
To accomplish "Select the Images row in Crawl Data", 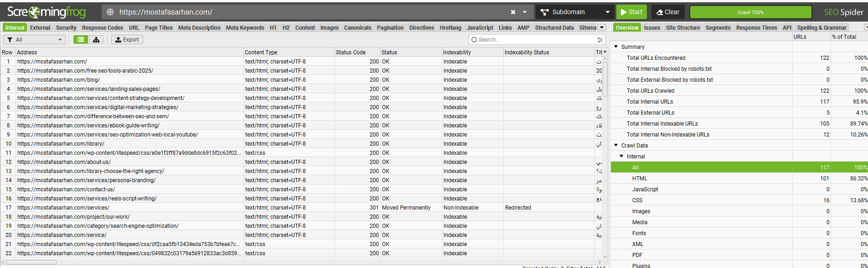I will pos(739,211).
